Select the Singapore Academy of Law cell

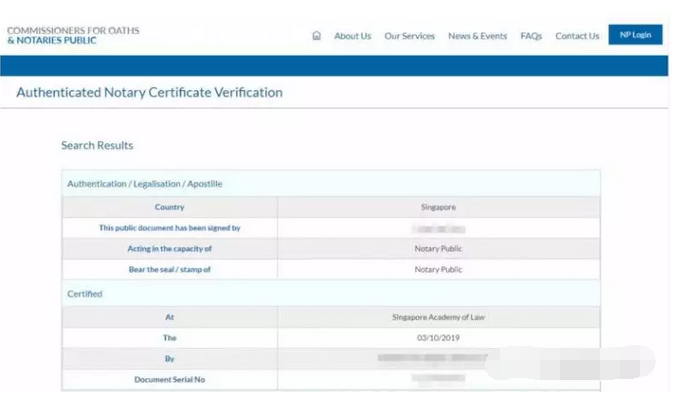(438, 317)
